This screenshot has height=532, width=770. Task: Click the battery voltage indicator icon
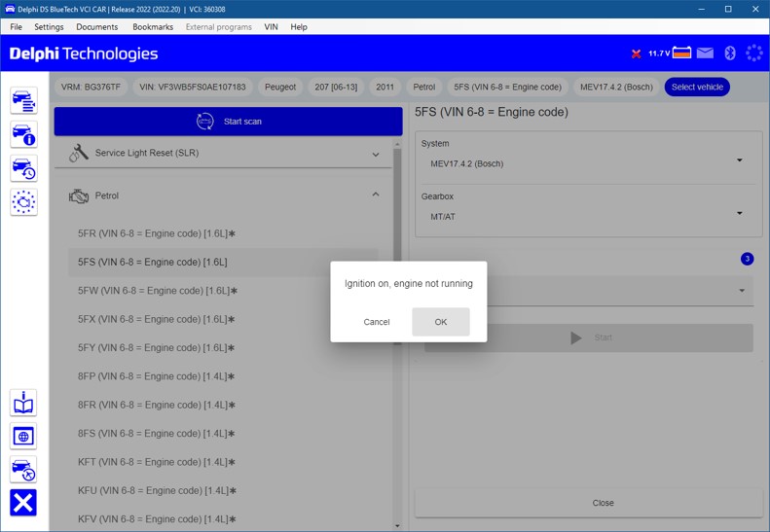[x=681, y=53]
